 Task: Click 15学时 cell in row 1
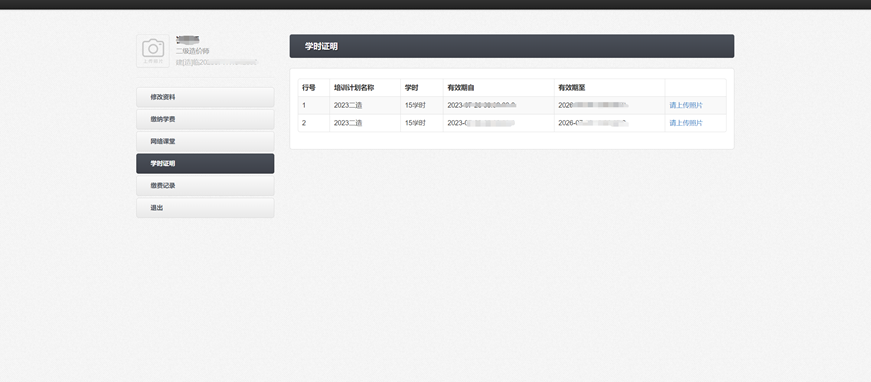pos(416,105)
